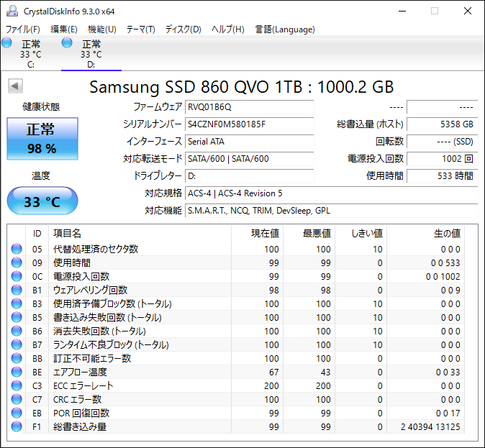Open the ヘルプ(H) menu

click(x=228, y=29)
